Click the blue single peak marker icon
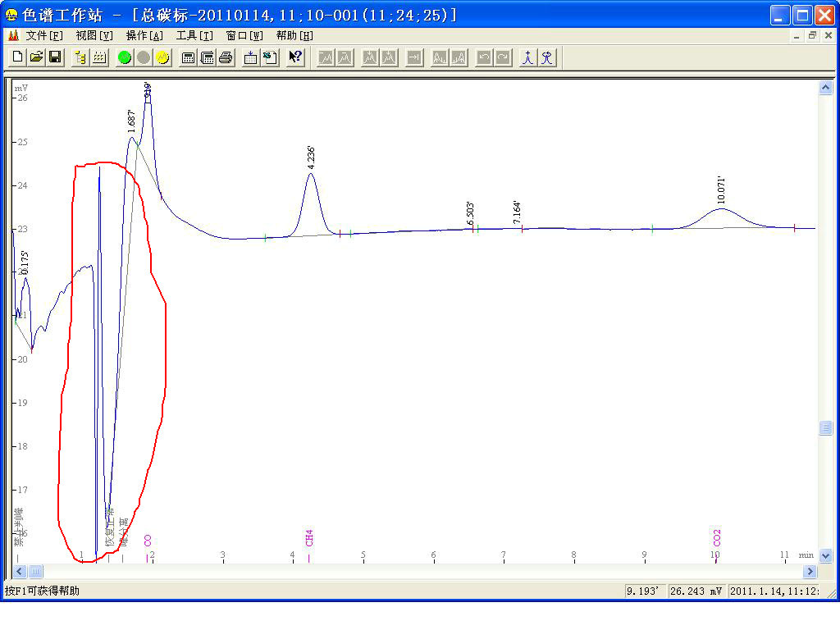Viewport: 840px width, 630px height. pyautogui.click(x=528, y=57)
